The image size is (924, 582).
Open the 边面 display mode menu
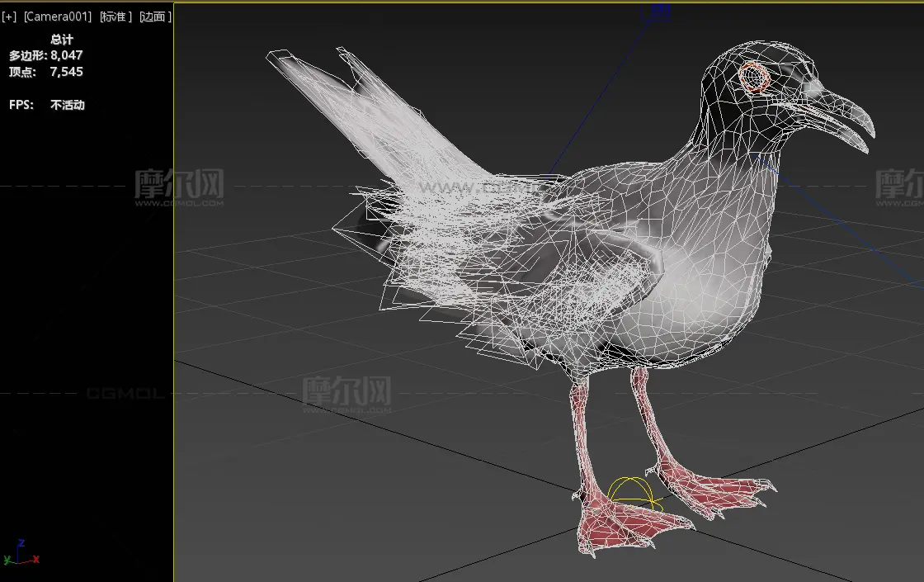click(154, 17)
